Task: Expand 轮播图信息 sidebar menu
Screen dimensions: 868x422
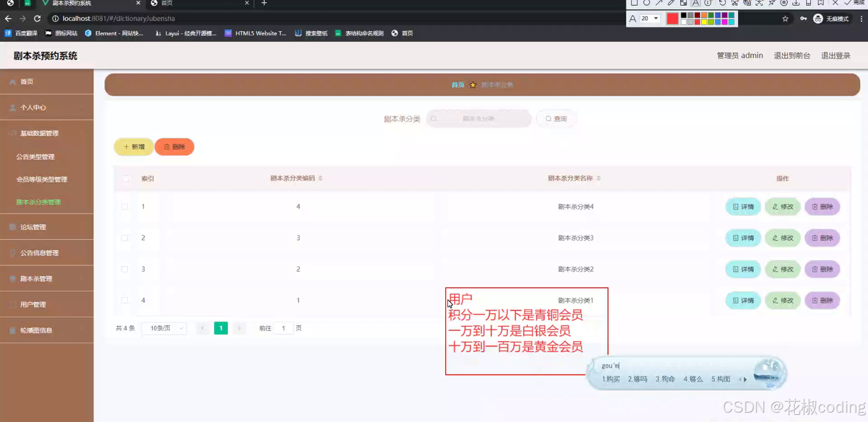Action: 46,331
